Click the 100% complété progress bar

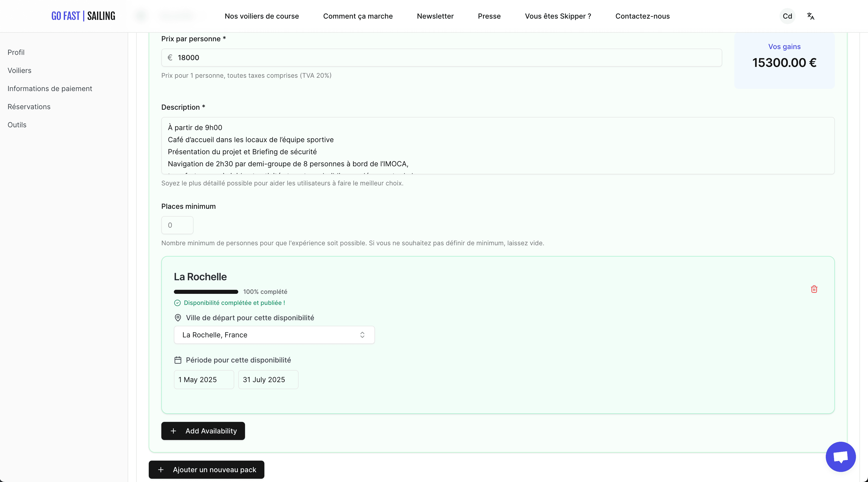point(206,292)
